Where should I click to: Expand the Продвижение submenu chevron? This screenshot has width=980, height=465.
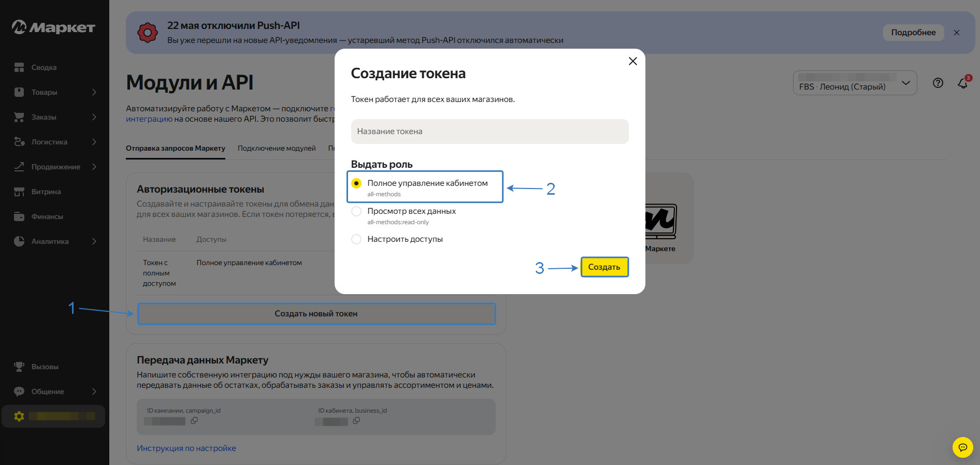click(94, 167)
